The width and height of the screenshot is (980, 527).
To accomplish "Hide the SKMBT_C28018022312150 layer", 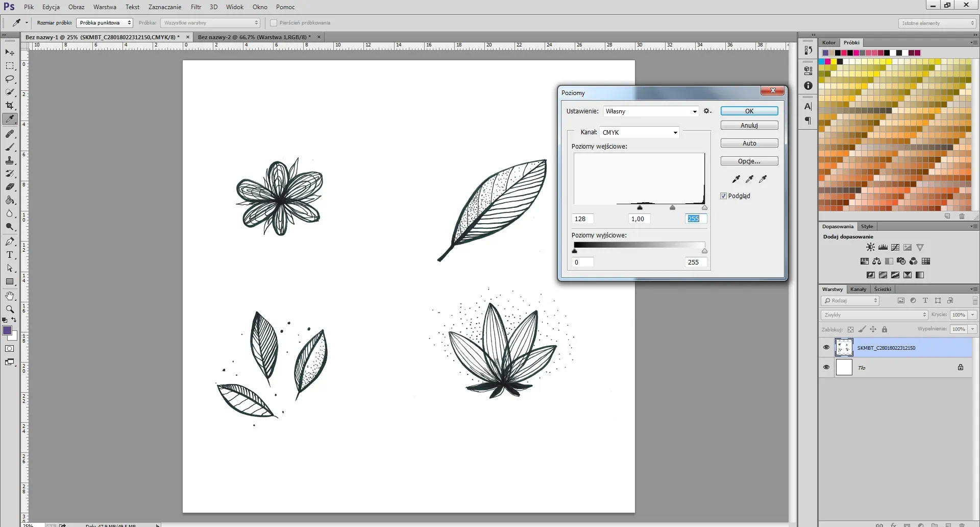I will pos(826,348).
